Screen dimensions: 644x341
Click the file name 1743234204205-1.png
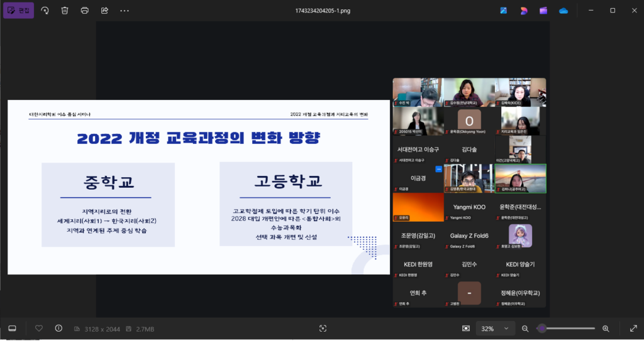pos(323,11)
